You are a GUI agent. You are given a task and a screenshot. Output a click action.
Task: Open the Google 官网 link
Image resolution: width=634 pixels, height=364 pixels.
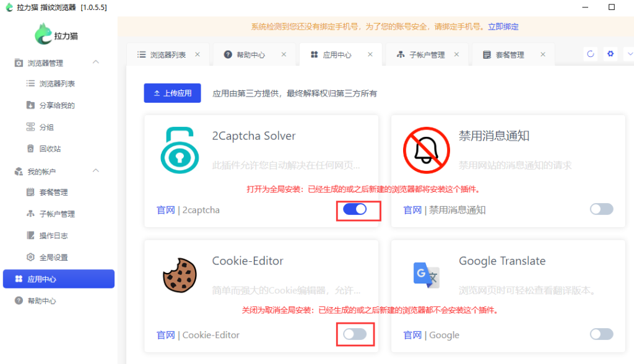point(412,335)
